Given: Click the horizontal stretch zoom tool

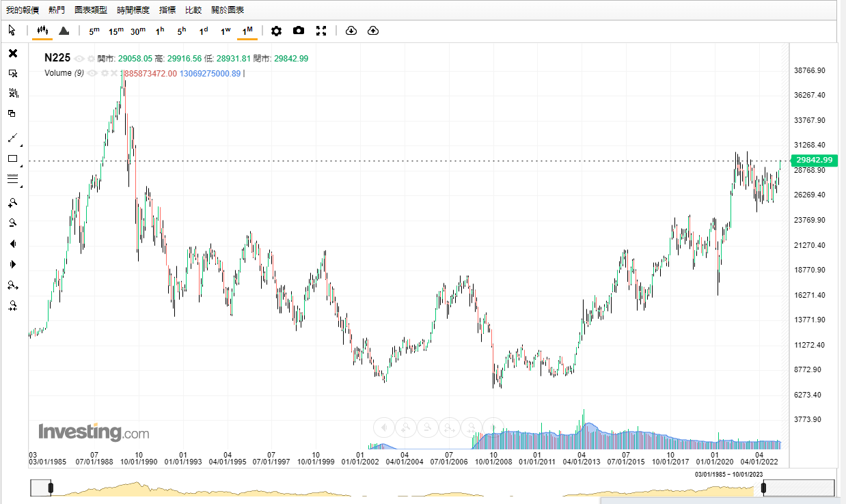Looking at the screenshot, I should click(x=12, y=285).
